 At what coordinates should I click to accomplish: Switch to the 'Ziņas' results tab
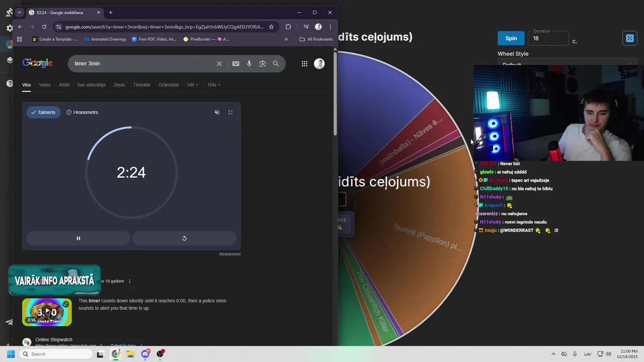click(119, 85)
